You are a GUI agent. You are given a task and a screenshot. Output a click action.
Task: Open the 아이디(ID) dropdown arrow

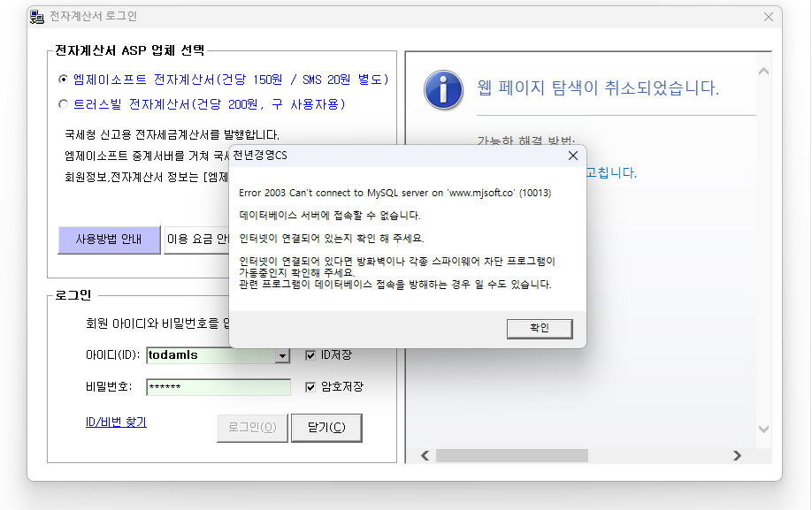[x=282, y=356]
